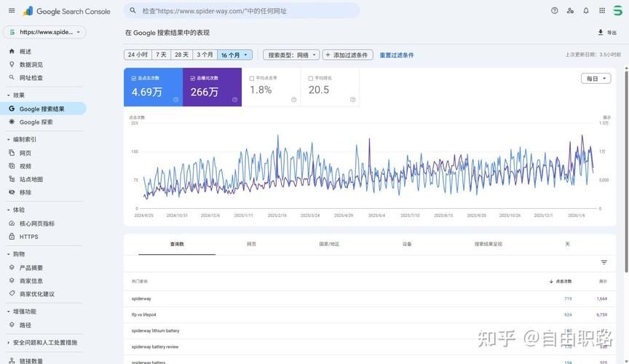The width and height of the screenshot is (629, 364).
Task: Click the spiderway query row
Action: coord(369,298)
